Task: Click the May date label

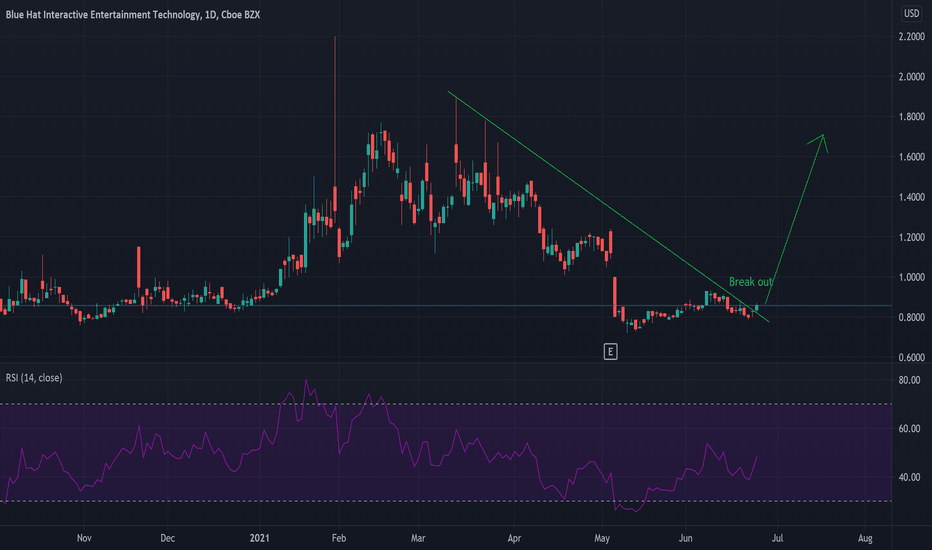Action: point(602,538)
